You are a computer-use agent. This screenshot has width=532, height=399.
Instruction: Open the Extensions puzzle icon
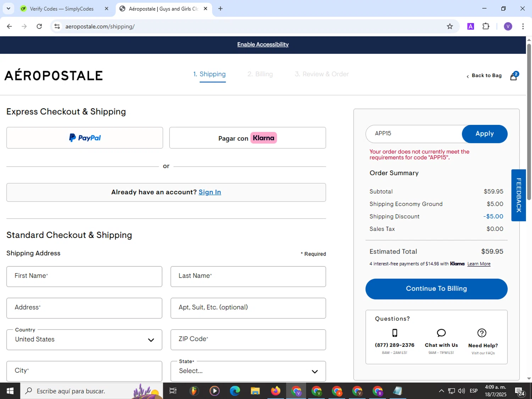(x=486, y=26)
